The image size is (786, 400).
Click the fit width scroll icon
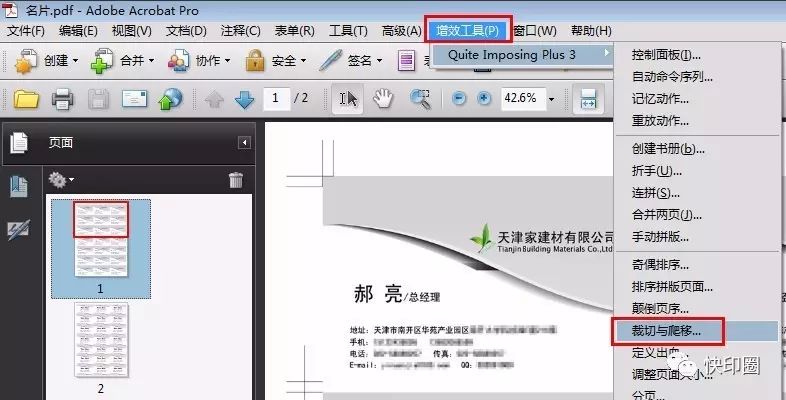tap(588, 98)
